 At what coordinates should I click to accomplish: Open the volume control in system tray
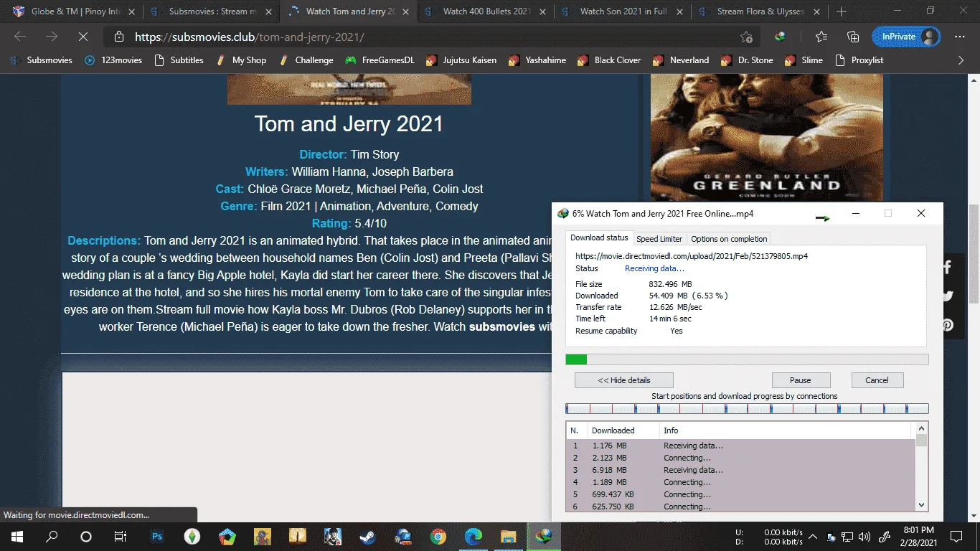[x=864, y=536]
